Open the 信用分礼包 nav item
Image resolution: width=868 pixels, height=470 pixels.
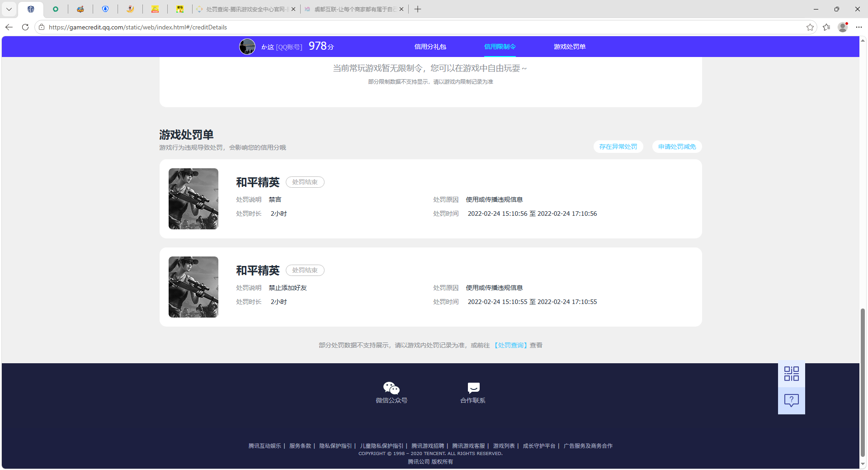[430, 47]
